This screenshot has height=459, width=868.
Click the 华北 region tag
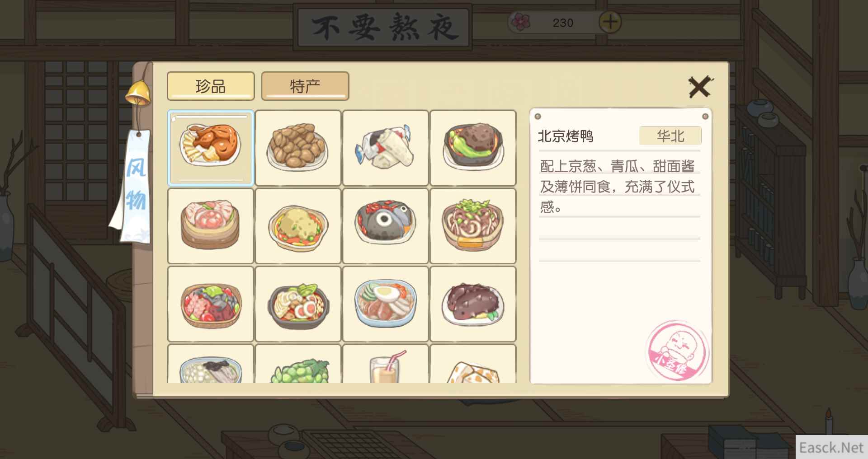tap(670, 136)
